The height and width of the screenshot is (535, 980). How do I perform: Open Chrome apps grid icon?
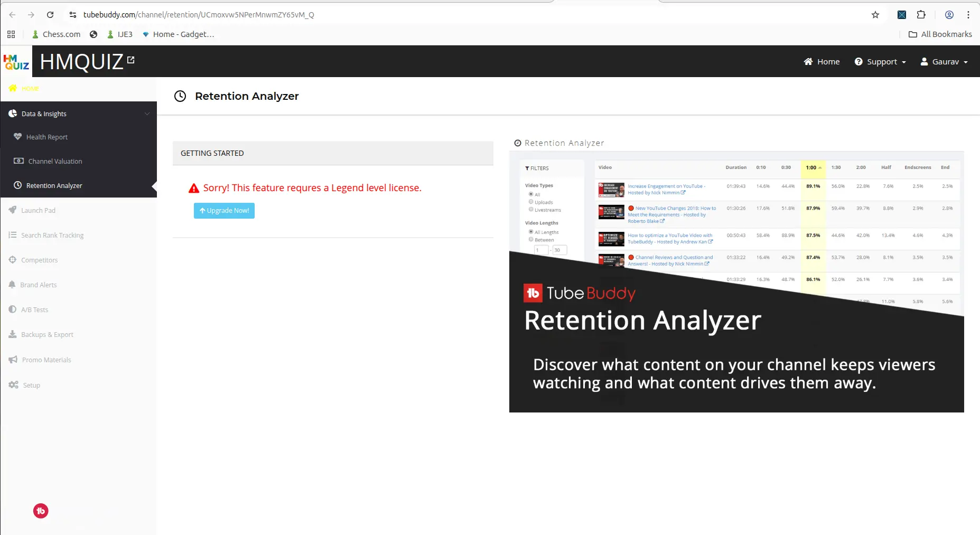[x=11, y=34]
